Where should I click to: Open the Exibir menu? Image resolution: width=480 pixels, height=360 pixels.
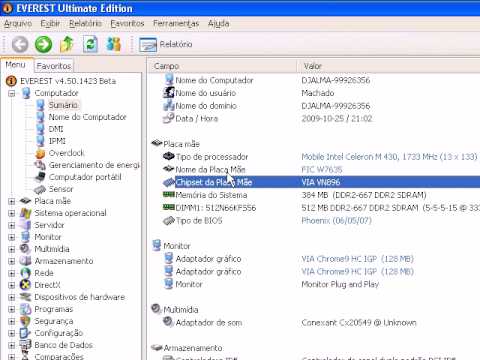pyautogui.click(x=50, y=24)
